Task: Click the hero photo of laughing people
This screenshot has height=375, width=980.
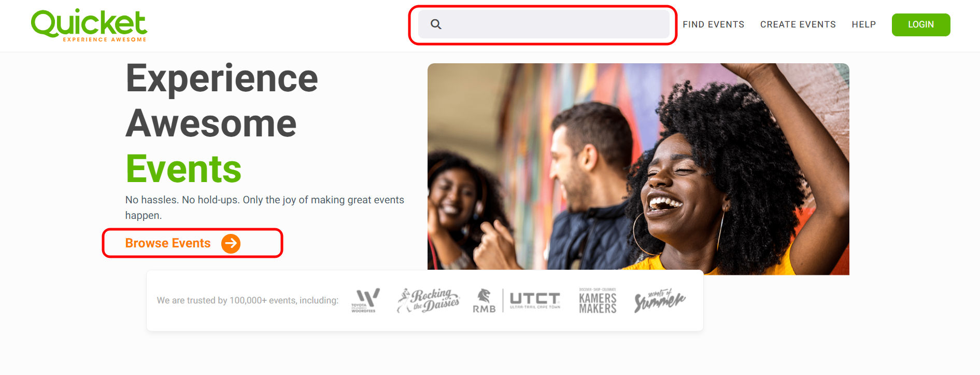Action: click(x=638, y=169)
